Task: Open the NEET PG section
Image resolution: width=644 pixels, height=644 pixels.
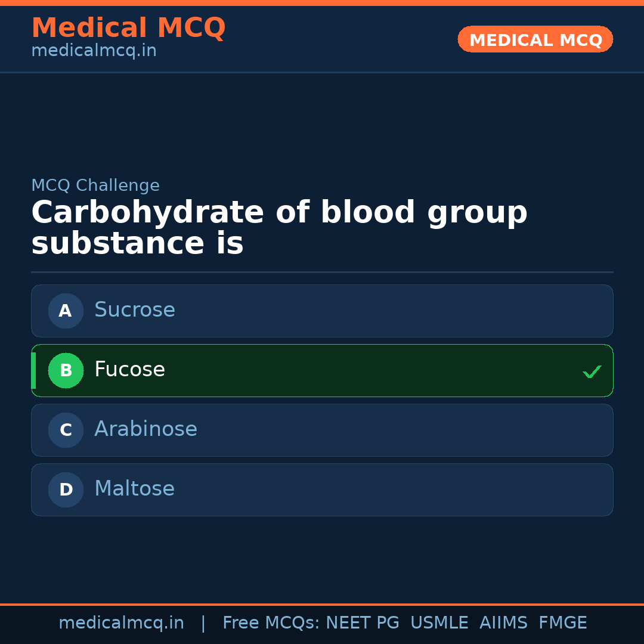Action: click(x=362, y=622)
